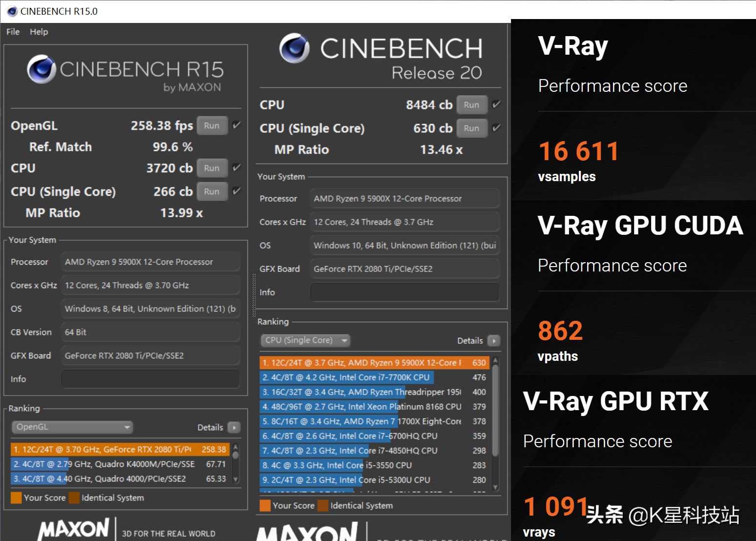Open the Help menu

(39, 32)
